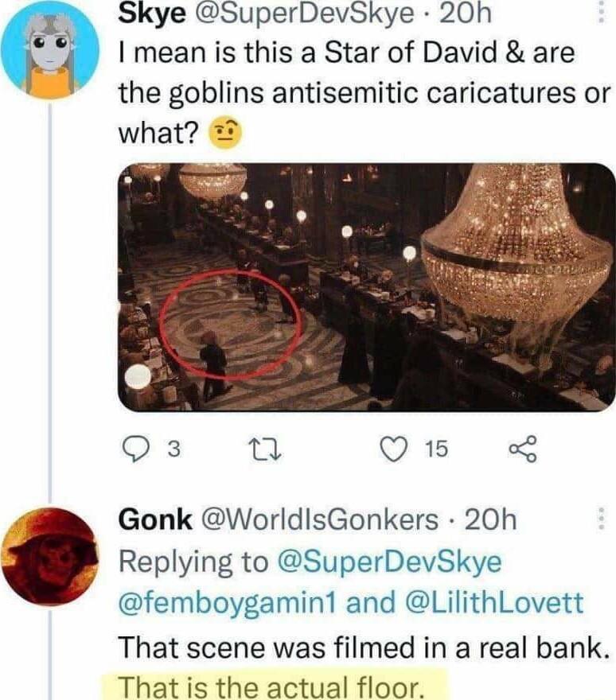Expand options via the tweet's overflow menu

602,11
